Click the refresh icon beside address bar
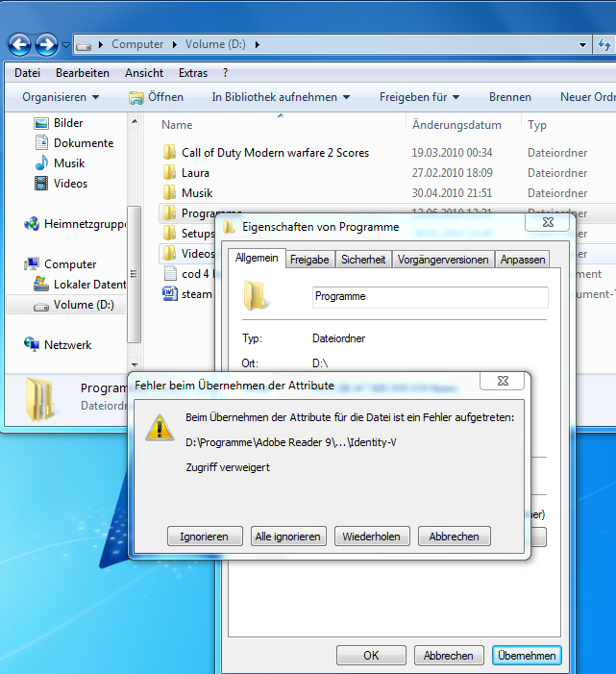Viewport: 616px width, 674px height. (604, 44)
